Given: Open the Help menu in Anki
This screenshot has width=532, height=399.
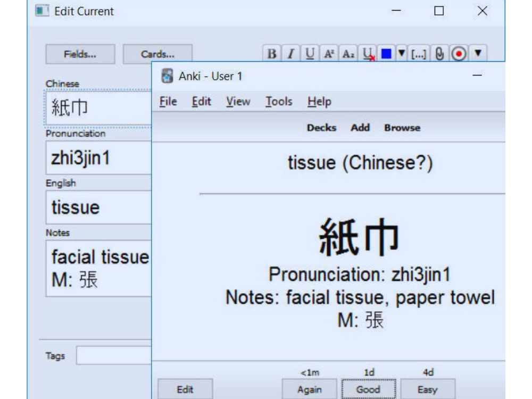Looking at the screenshot, I should click(319, 102).
